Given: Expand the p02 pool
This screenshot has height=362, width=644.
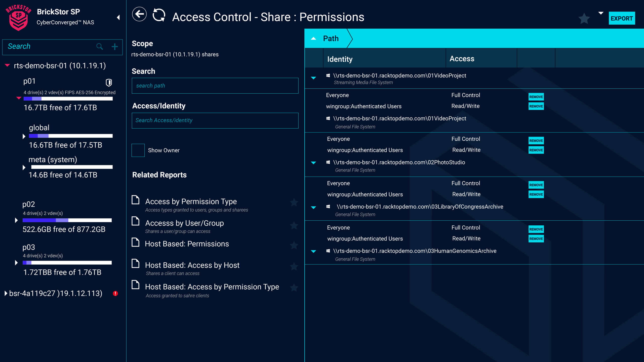Looking at the screenshot, I should (x=16, y=220).
